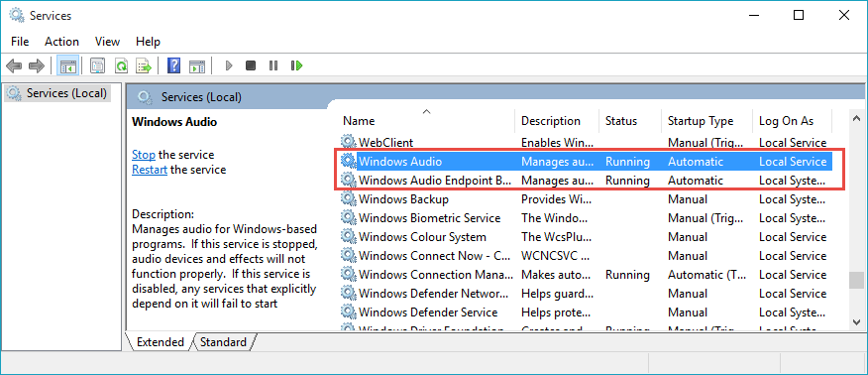Toggle Show/Hide Action Pane icon

pyautogui.click(x=197, y=65)
